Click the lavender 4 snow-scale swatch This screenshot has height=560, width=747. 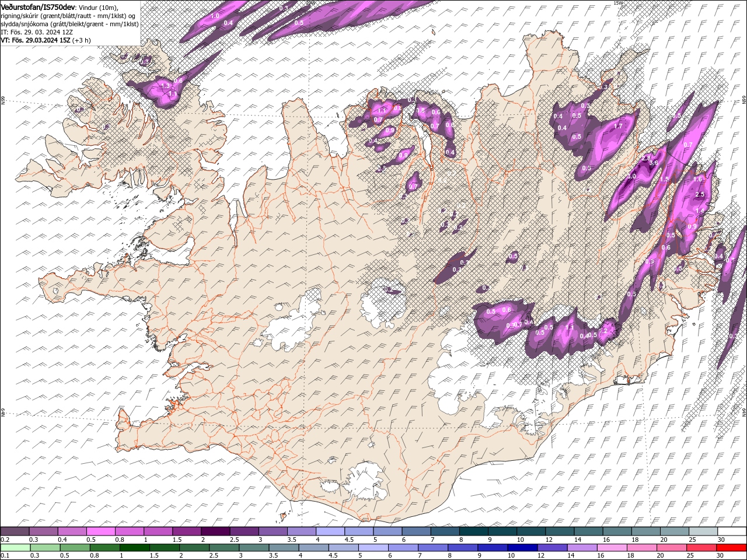330,531
